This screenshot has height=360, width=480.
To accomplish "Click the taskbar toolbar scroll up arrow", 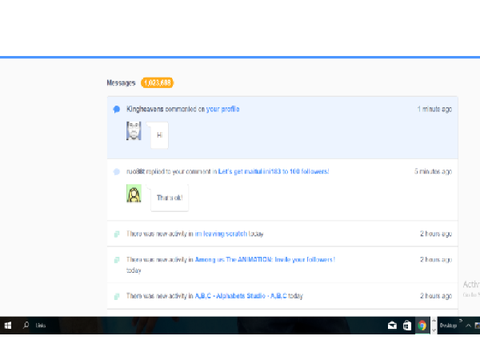I will click(434, 320).
